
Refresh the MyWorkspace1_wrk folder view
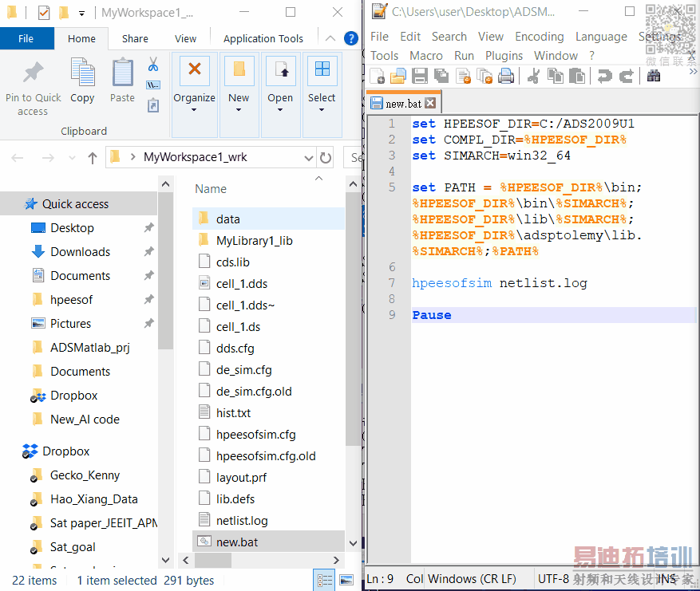tap(325, 158)
